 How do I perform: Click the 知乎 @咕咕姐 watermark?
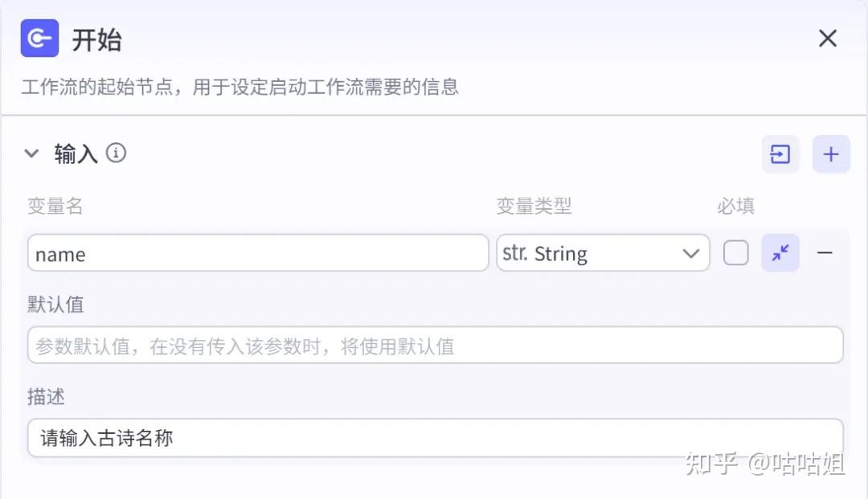(764, 464)
